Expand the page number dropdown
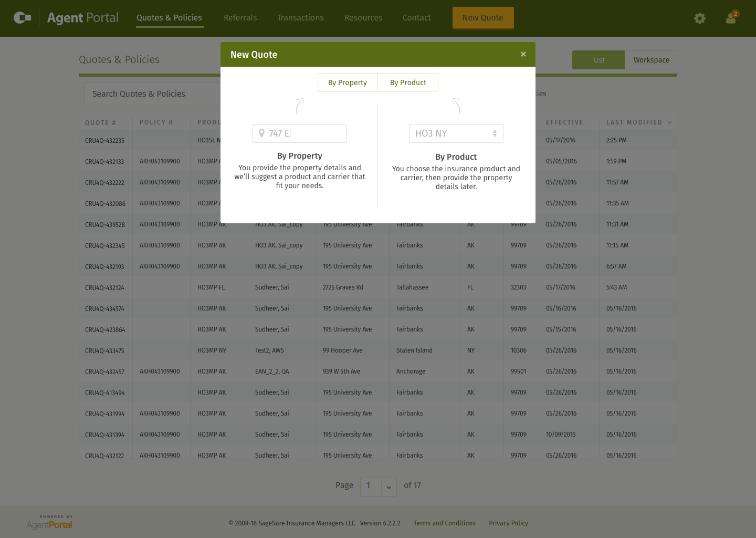This screenshot has height=538, width=756. point(388,487)
